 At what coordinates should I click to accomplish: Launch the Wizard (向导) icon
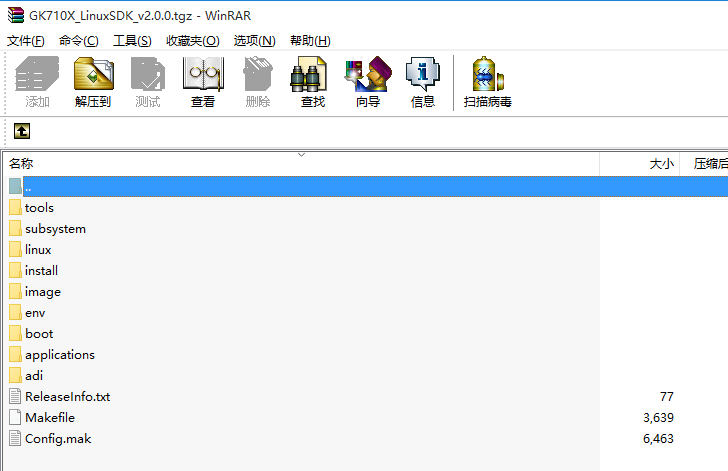point(368,73)
